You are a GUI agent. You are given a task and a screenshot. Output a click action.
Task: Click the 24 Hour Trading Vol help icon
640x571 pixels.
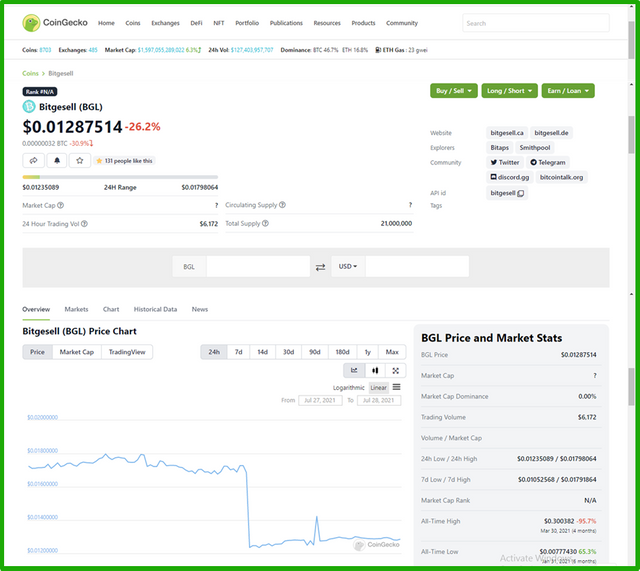(x=84, y=224)
